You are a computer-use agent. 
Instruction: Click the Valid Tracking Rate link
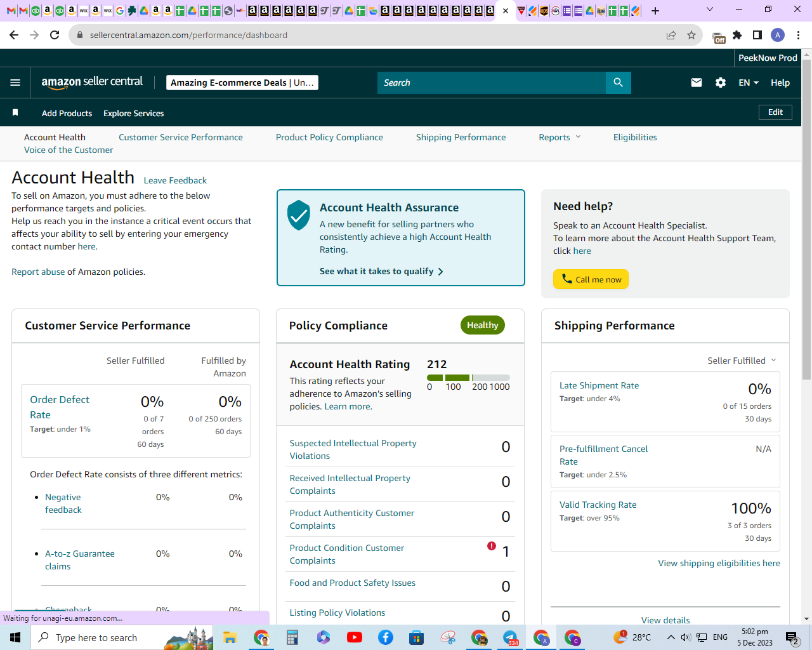[x=598, y=505]
